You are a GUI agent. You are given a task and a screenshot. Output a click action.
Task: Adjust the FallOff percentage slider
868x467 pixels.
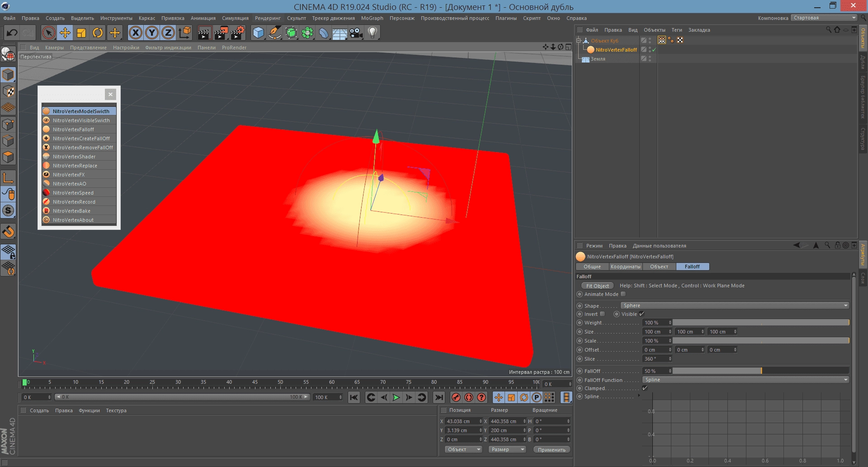[761, 371]
